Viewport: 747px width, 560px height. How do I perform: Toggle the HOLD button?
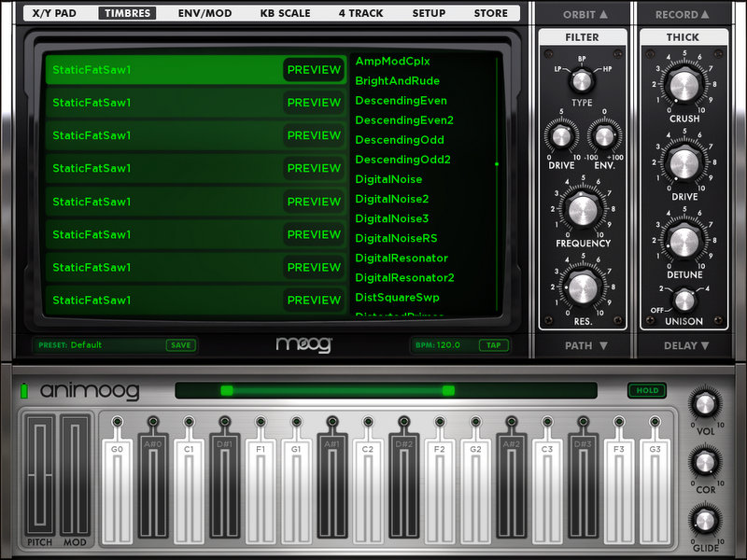pos(647,390)
